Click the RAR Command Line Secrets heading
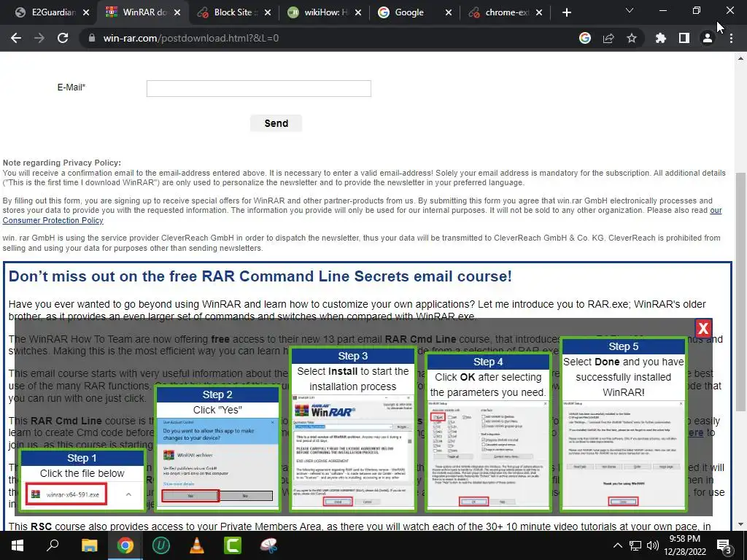This screenshot has width=747, height=560. point(260,276)
